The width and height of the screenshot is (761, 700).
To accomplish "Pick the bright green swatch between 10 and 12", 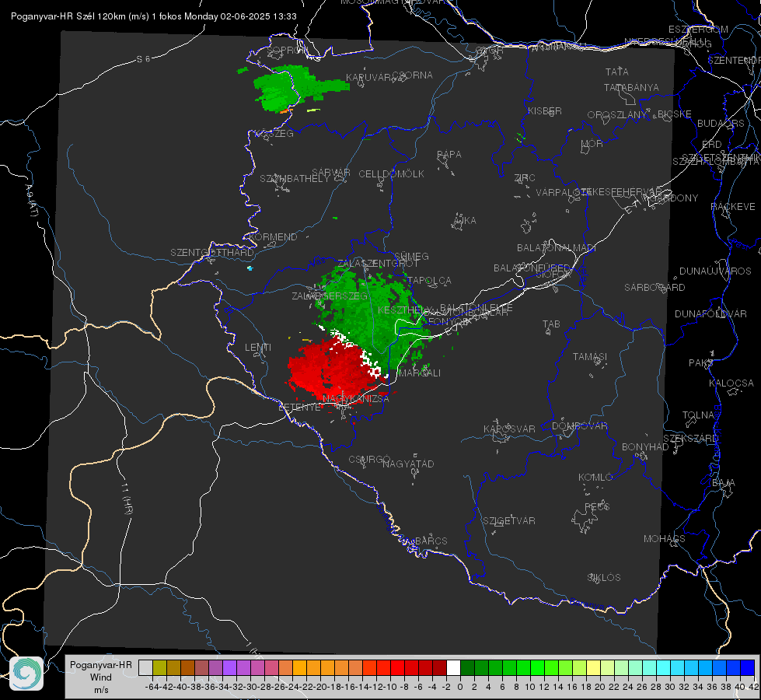I will [x=537, y=668].
